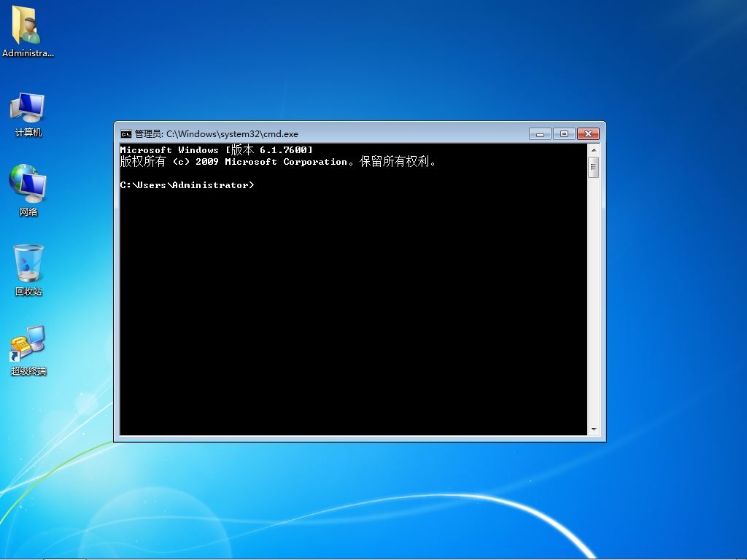Click the 版权所有 (c) 2009 Microsoft Corporation line
The height and width of the screenshot is (560, 747).
tap(278, 162)
